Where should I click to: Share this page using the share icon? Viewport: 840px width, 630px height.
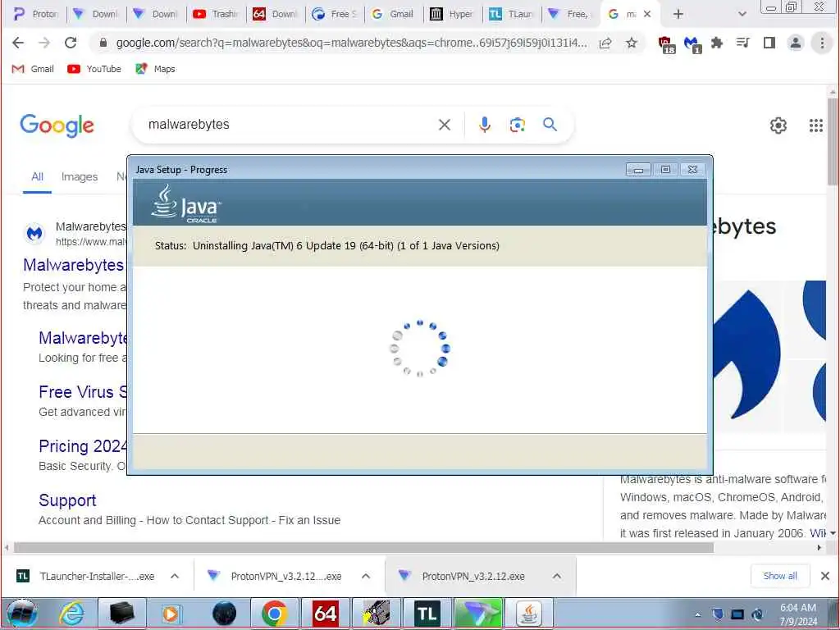point(605,43)
